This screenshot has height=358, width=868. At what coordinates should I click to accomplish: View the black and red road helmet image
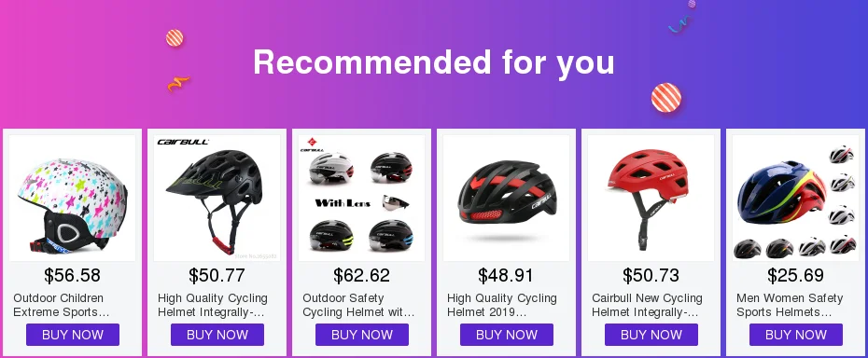click(x=507, y=198)
